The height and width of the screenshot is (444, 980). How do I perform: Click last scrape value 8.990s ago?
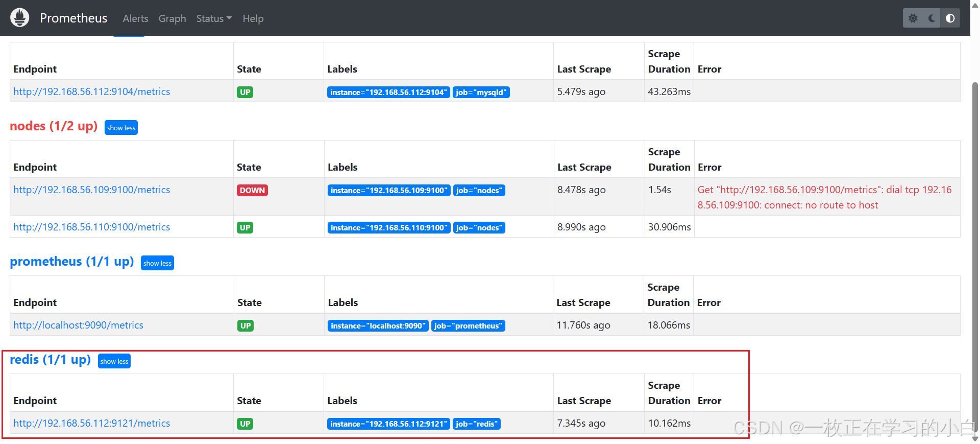[x=581, y=227]
